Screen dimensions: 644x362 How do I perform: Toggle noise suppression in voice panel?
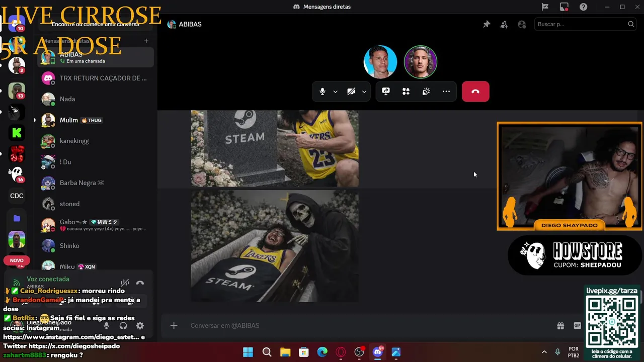(125, 283)
